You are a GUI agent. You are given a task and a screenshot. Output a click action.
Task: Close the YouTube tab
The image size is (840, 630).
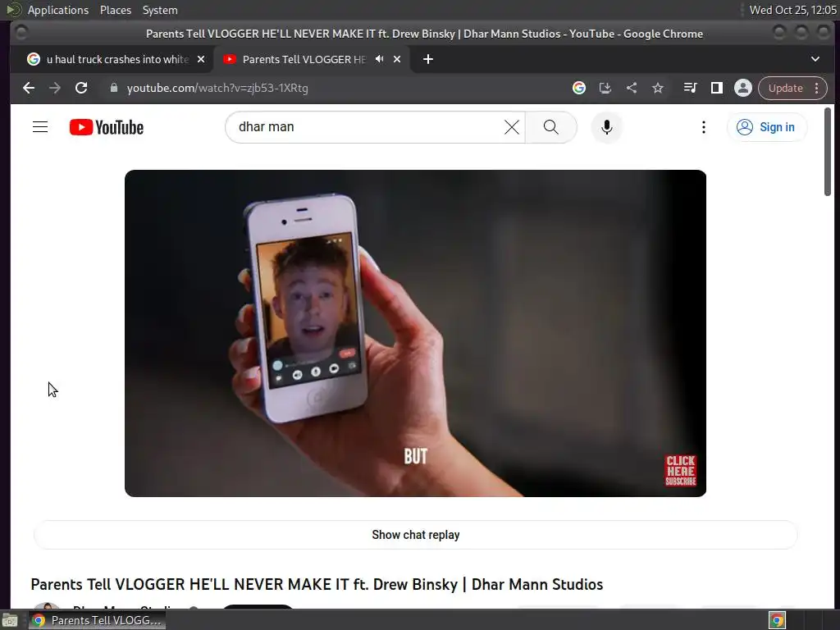click(x=397, y=59)
